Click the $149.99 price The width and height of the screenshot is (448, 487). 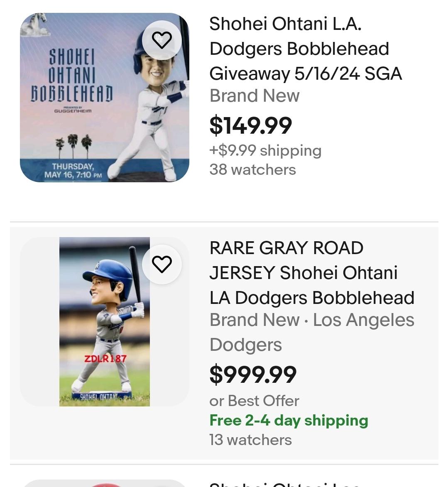coord(251,125)
